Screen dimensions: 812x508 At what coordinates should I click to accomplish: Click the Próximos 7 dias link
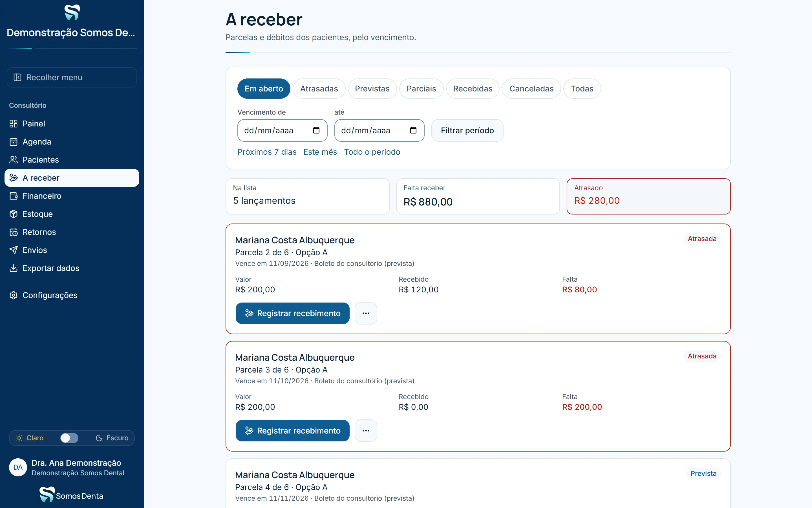click(267, 152)
